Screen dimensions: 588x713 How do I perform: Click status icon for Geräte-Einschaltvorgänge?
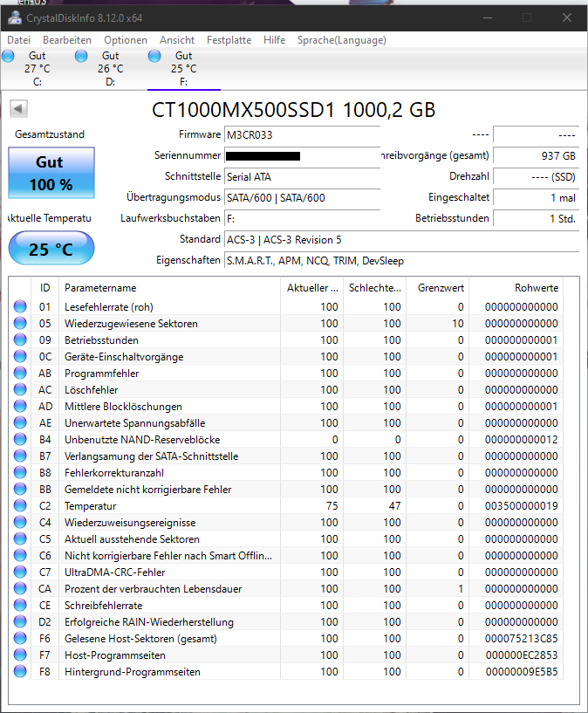click(x=20, y=356)
